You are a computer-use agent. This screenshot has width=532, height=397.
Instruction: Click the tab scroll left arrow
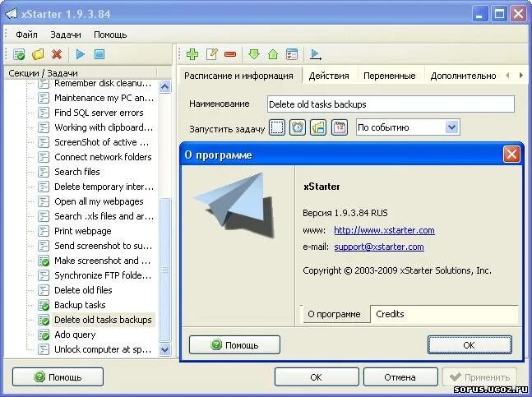coord(507,76)
